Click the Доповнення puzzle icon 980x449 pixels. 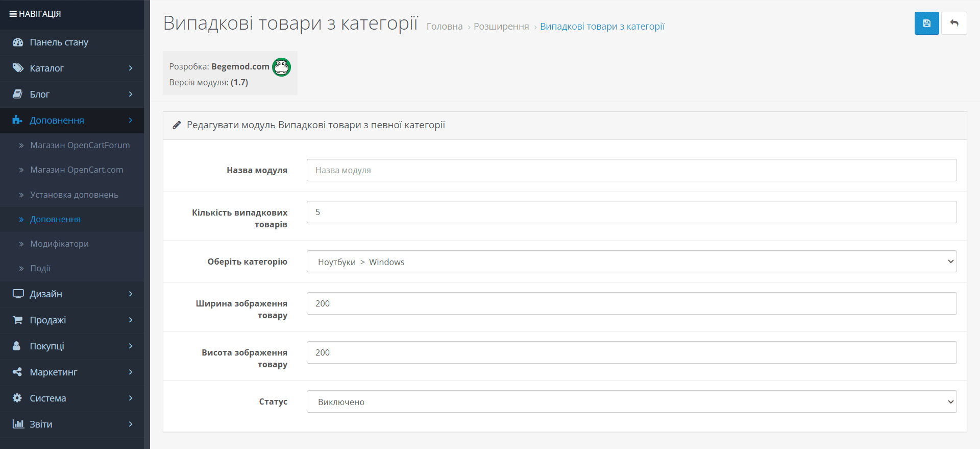tap(17, 120)
